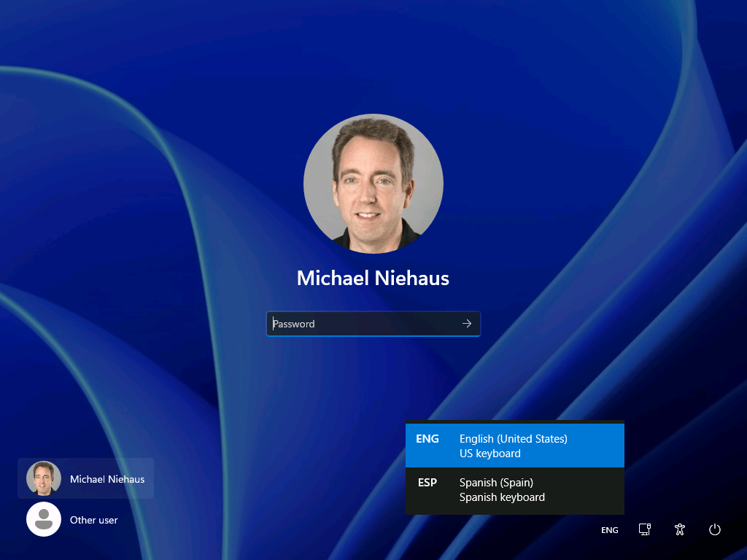
Task: Focus the Password input field
Action: point(362,324)
